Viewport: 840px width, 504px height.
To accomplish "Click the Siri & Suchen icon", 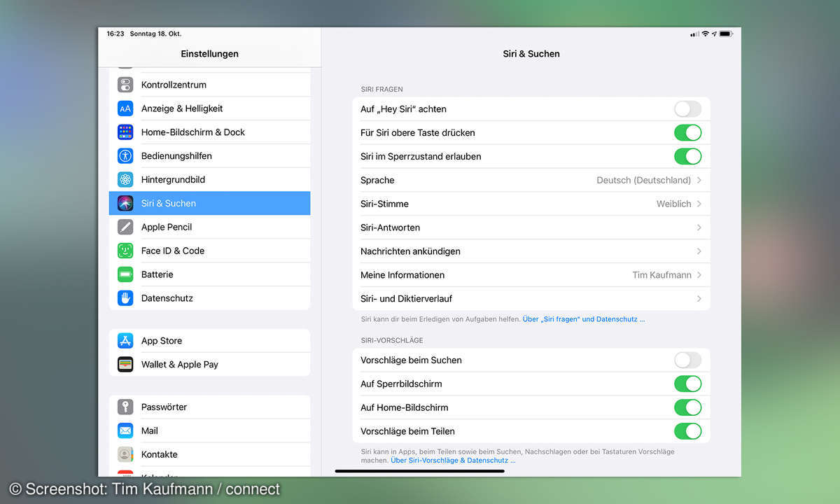I will point(125,204).
